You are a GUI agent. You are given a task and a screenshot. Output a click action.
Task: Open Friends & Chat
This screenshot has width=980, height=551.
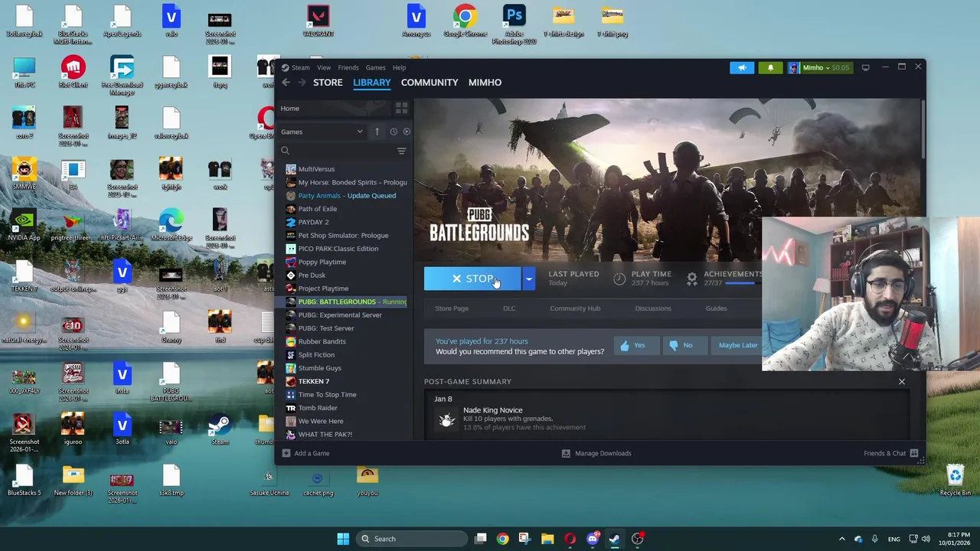point(890,453)
